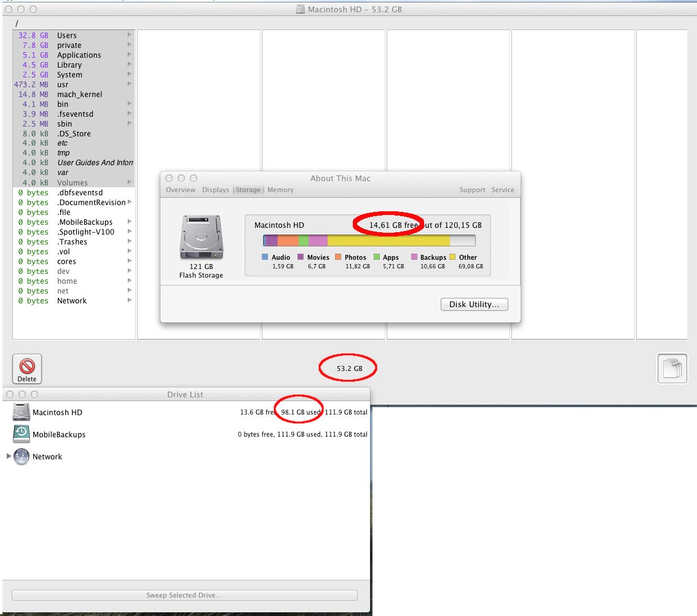Click the red Delete icon button

pos(27,368)
